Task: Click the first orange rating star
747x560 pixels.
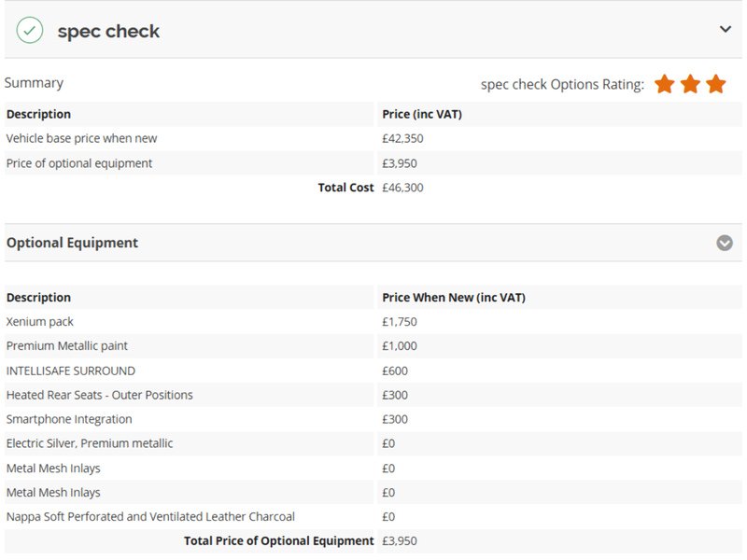Action: [664, 84]
